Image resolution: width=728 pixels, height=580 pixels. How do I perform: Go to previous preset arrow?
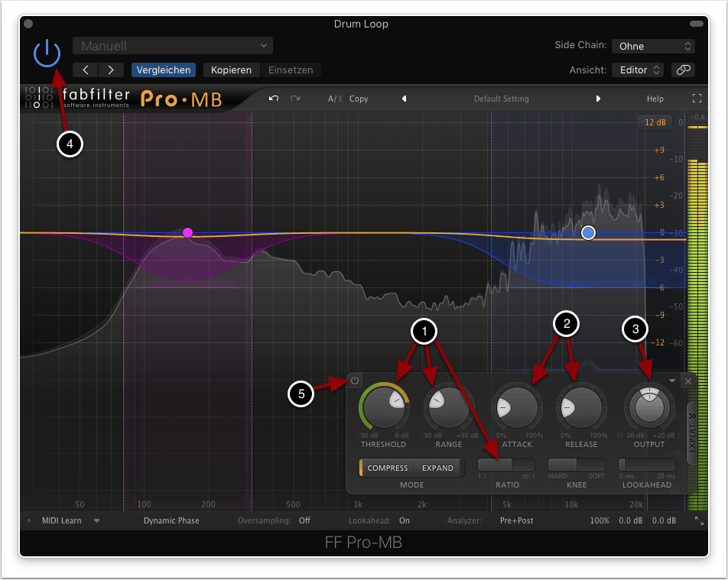pos(404,99)
